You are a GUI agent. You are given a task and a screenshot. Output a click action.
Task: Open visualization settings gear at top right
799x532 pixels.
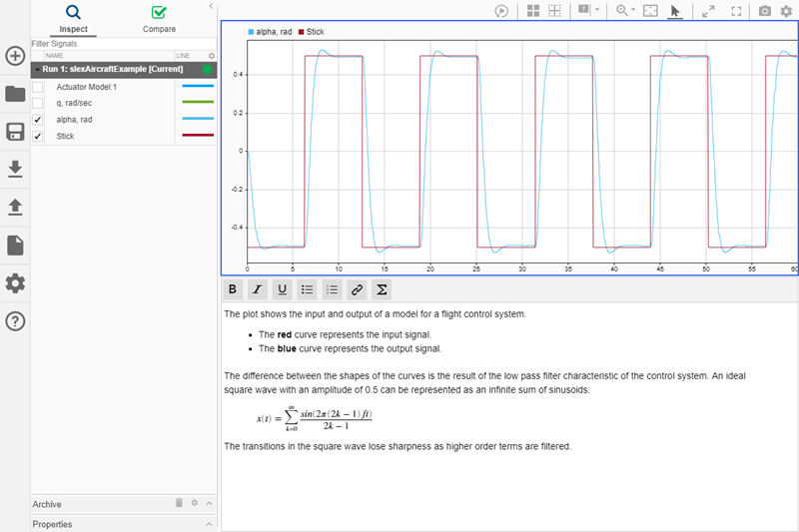tap(786, 11)
